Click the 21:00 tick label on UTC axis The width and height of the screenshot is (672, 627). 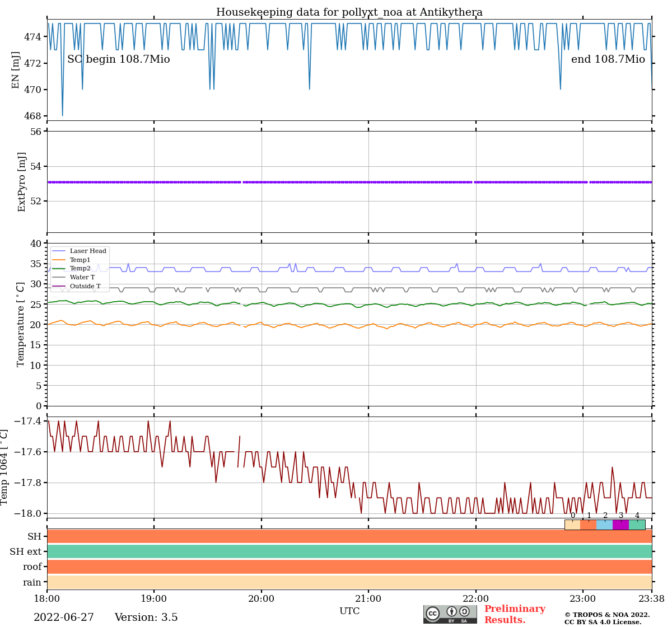(368, 598)
